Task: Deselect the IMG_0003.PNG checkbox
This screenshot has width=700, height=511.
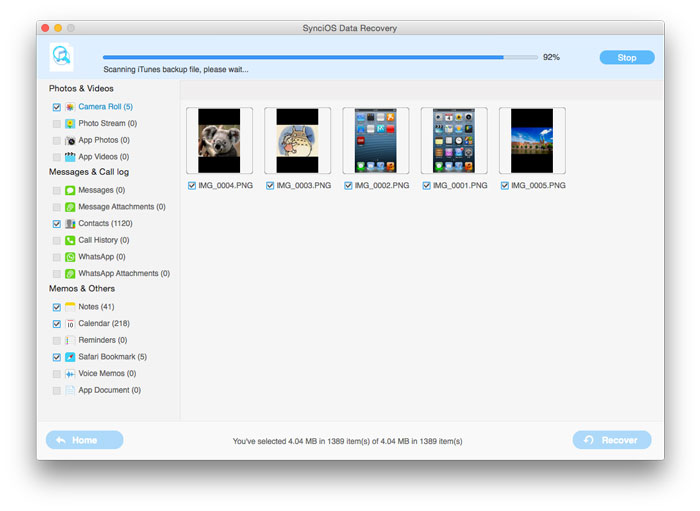Action: click(270, 186)
